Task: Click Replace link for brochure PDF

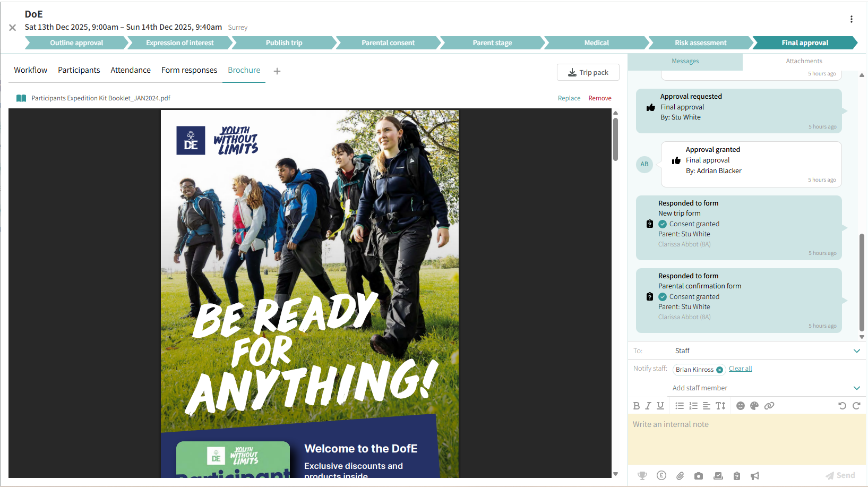Action: coord(569,98)
